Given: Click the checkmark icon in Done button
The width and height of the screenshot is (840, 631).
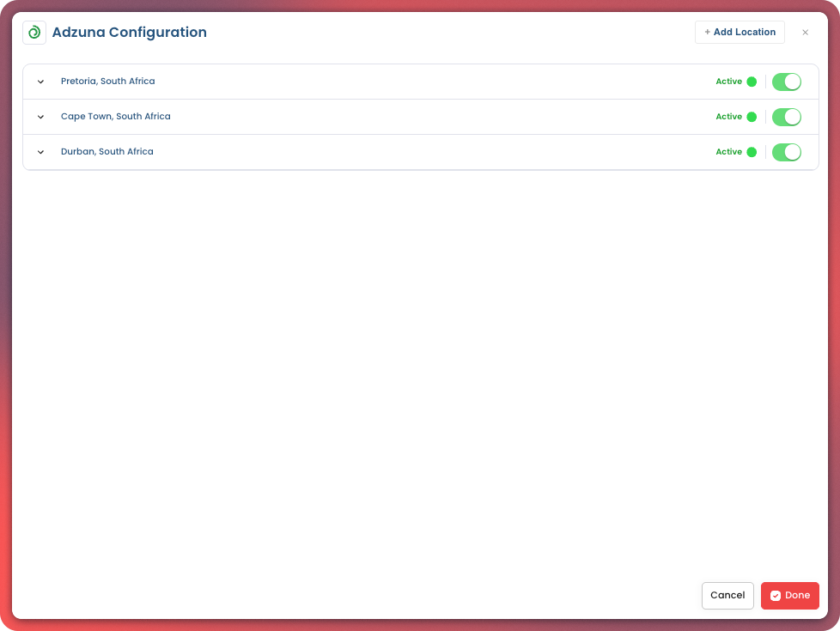Looking at the screenshot, I should (x=776, y=595).
